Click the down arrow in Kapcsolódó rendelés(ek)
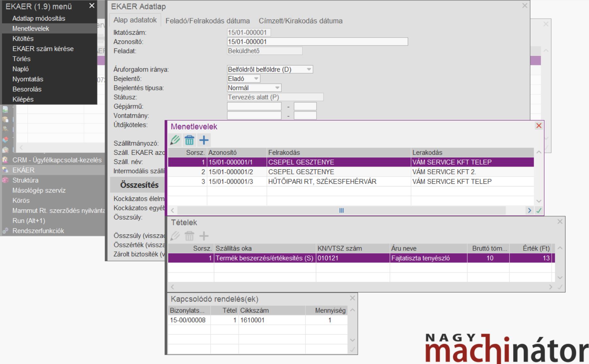 pyautogui.click(x=352, y=340)
